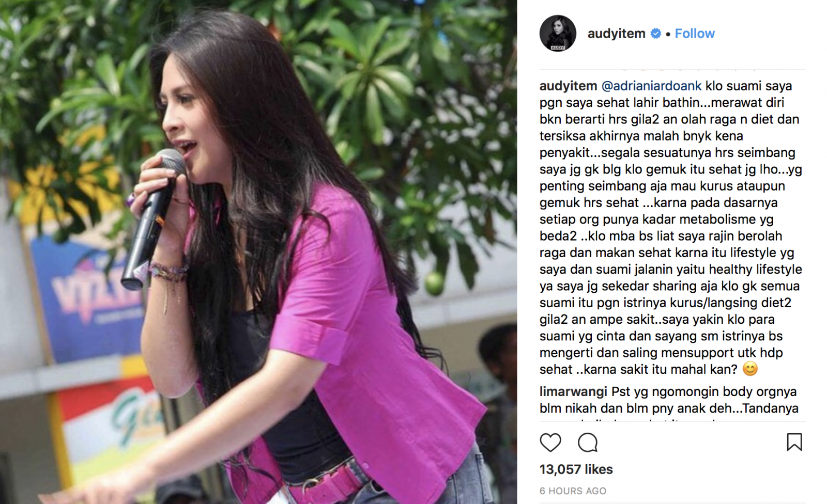Click the smiling emoji in the caption

(750, 369)
